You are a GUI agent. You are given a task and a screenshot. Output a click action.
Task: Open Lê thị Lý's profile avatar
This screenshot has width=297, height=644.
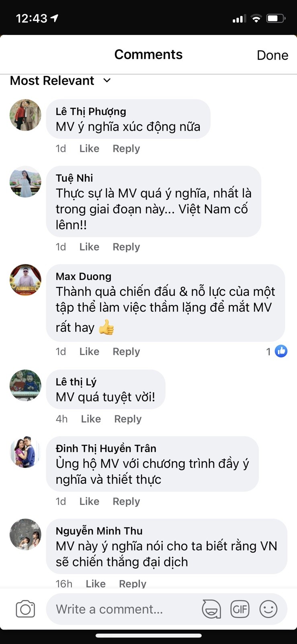click(x=25, y=386)
